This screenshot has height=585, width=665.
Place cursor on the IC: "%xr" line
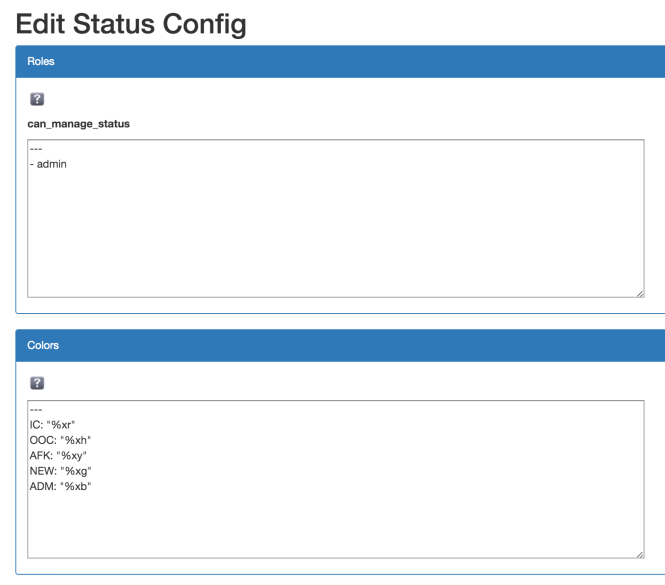click(52, 425)
